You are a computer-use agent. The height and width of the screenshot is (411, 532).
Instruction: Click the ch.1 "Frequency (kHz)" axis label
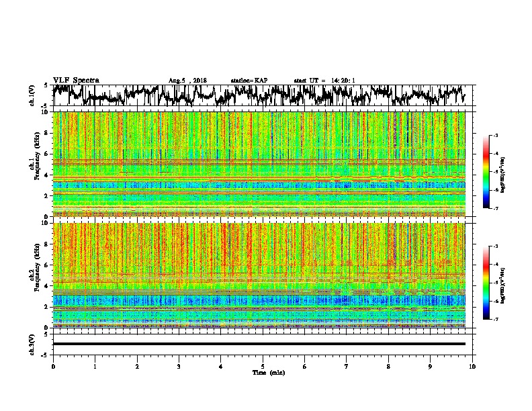[x=37, y=156]
